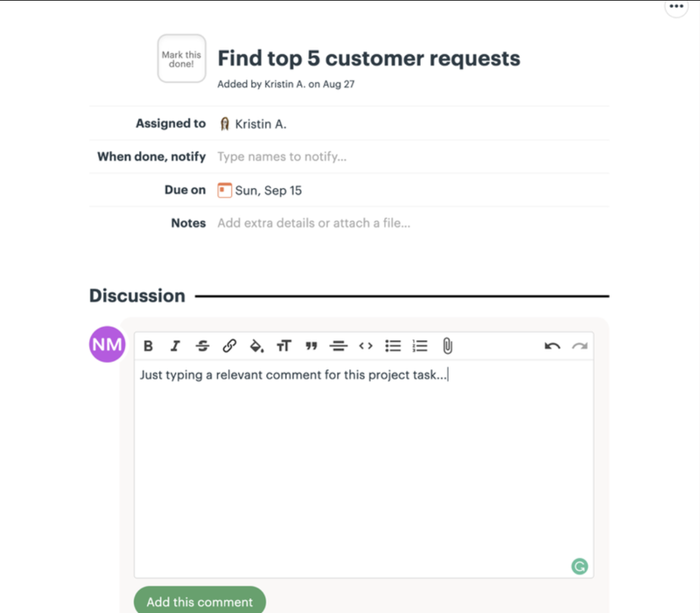Attach a file using the paperclip
The height and width of the screenshot is (613, 700).
coord(447,345)
